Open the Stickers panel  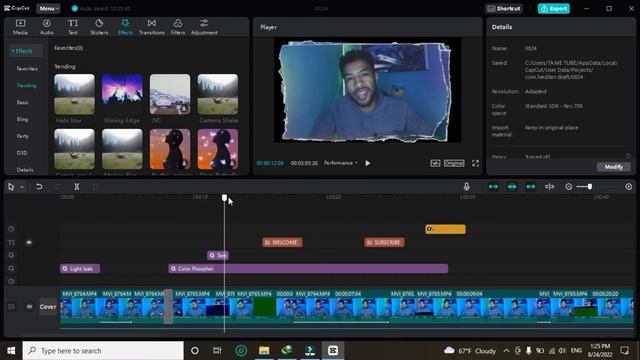coord(99,27)
